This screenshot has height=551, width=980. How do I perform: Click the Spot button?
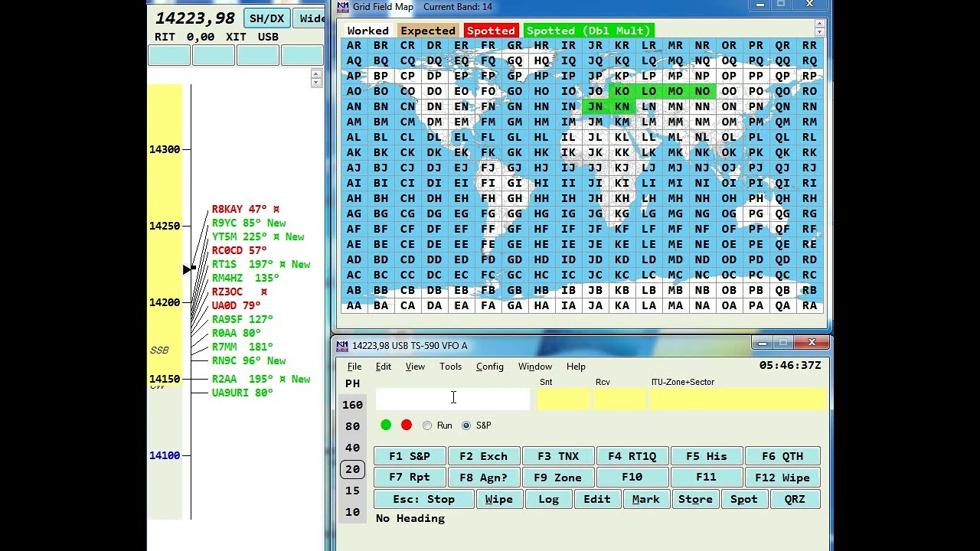coord(744,499)
